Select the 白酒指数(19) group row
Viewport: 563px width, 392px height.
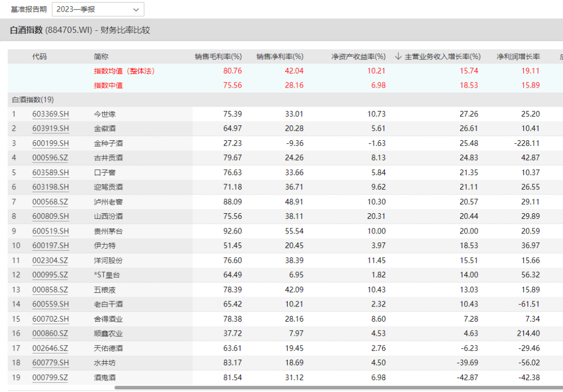[x=285, y=100]
